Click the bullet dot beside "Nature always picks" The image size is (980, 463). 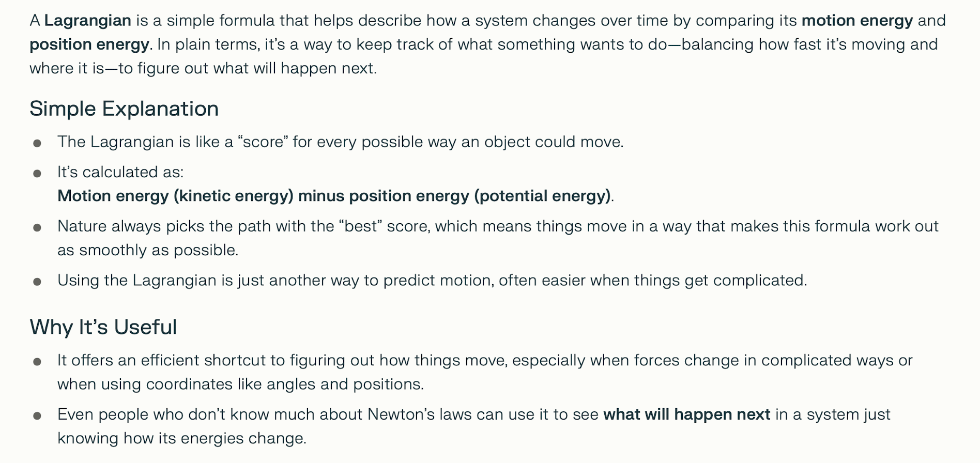[37, 227]
